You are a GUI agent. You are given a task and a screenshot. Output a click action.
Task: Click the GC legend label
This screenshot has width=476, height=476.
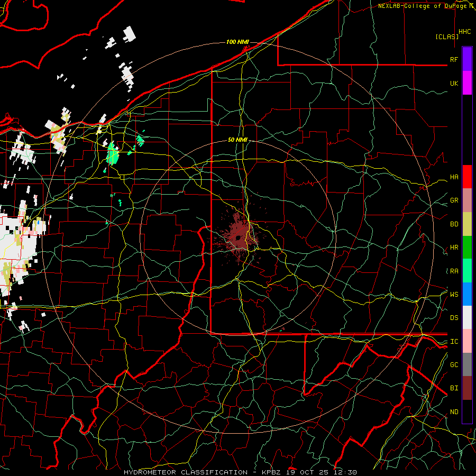pos(454,364)
